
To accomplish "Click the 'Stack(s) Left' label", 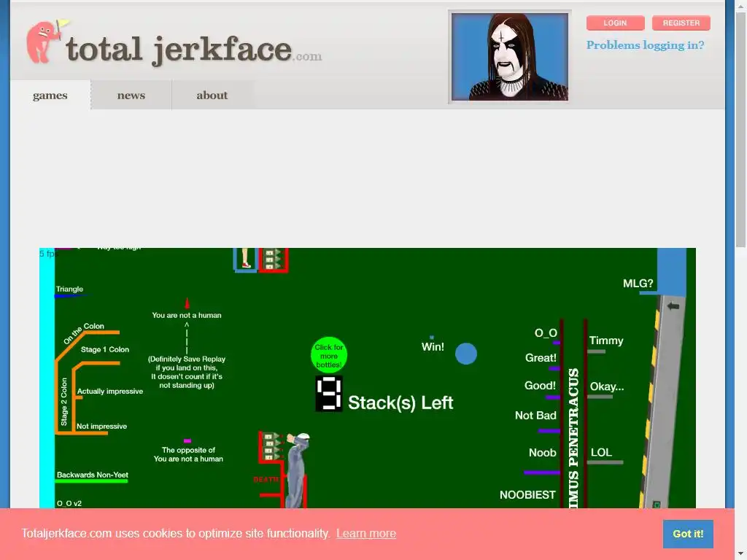I will pyautogui.click(x=400, y=402).
